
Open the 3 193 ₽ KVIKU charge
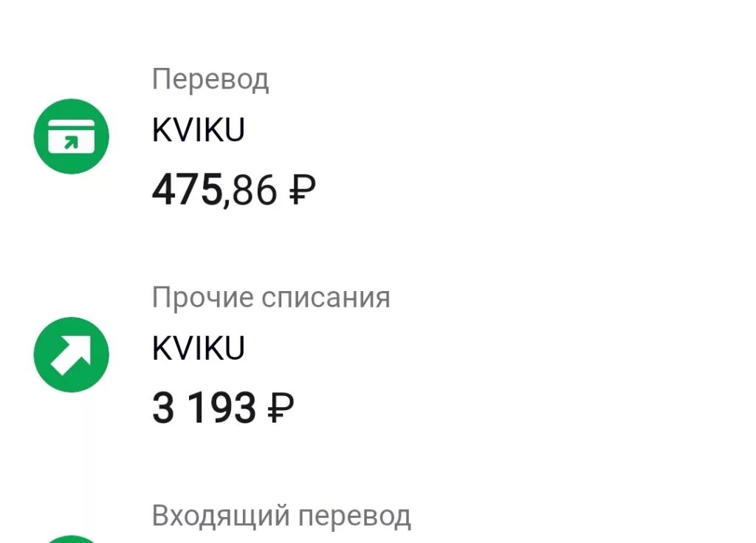tap(378, 355)
